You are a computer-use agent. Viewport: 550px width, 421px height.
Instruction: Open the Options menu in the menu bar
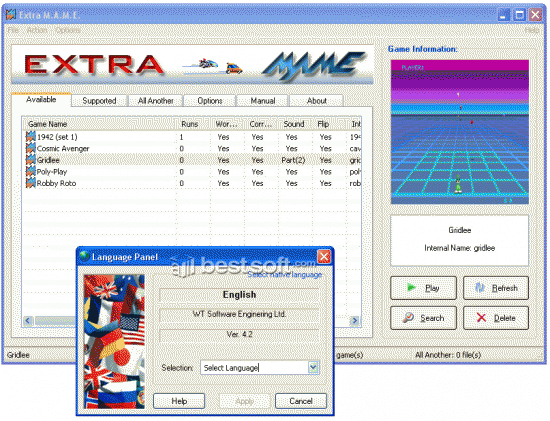coord(68,30)
